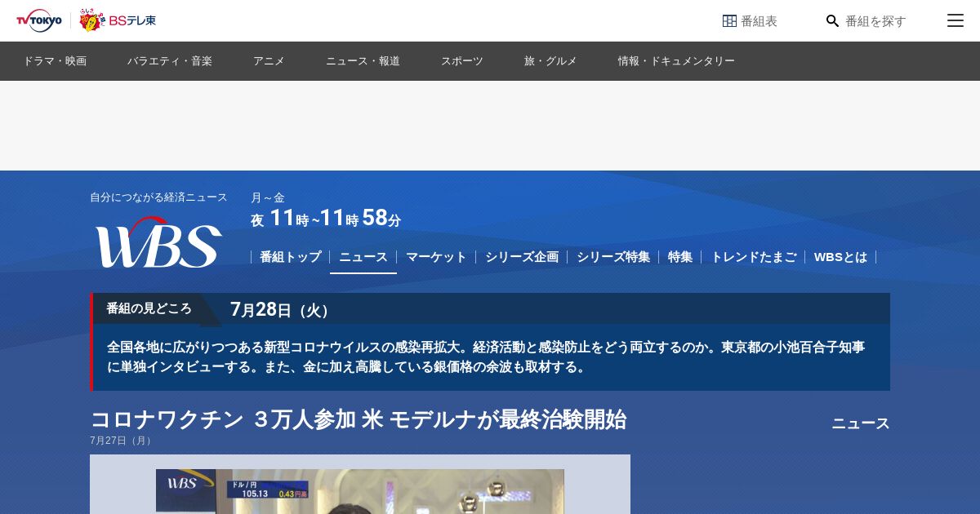This screenshot has width=980, height=514.
Task: Select ドラマ・映画 category
Action: (55, 61)
